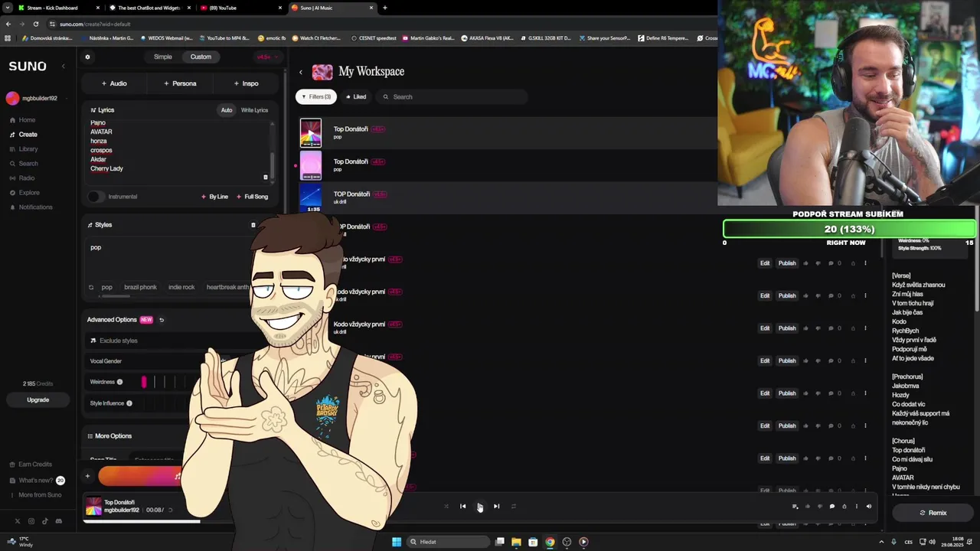Open the Filters (3) dropdown
980x551 pixels.
(316, 96)
